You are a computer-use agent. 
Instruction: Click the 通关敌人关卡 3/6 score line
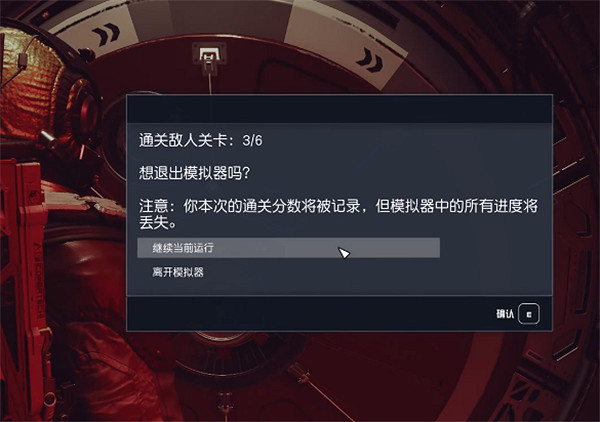pos(201,140)
